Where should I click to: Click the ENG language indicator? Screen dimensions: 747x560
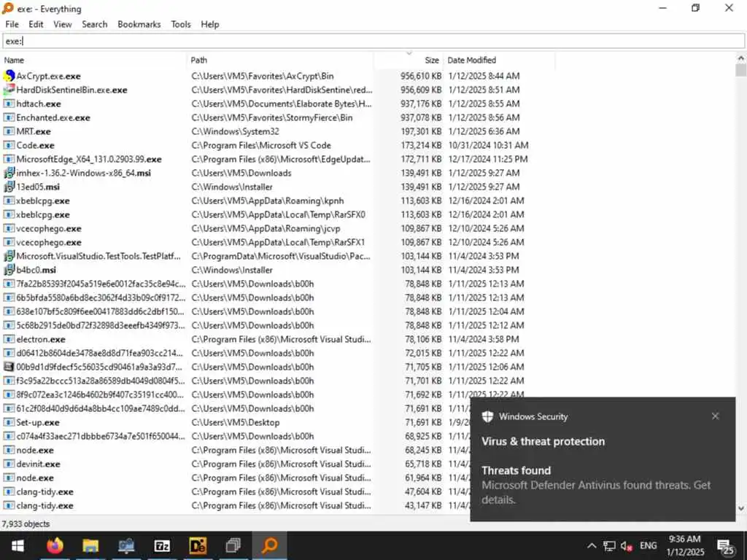[x=648, y=545]
